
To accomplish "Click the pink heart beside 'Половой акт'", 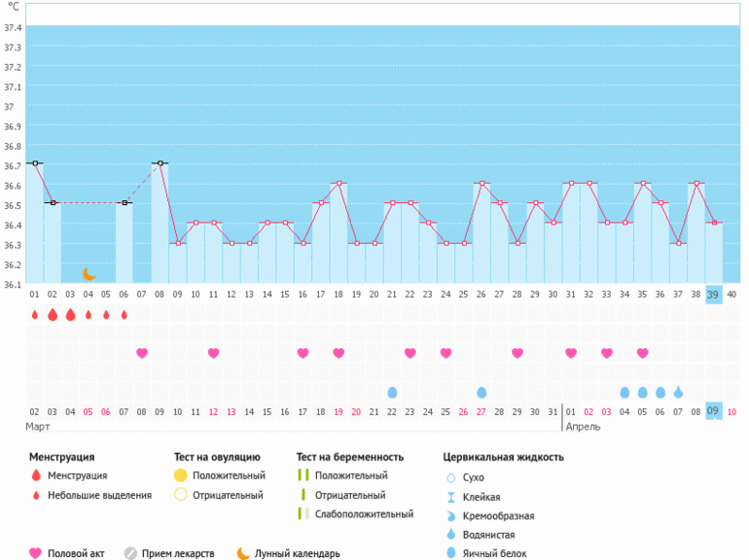I will pyautogui.click(x=36, y=553).
